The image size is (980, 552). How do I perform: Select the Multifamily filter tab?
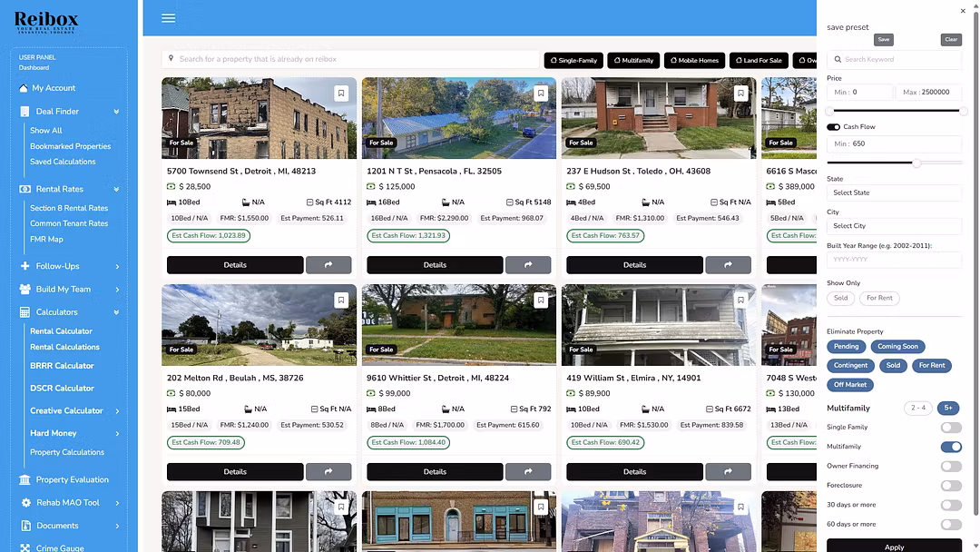pos(632,60)
